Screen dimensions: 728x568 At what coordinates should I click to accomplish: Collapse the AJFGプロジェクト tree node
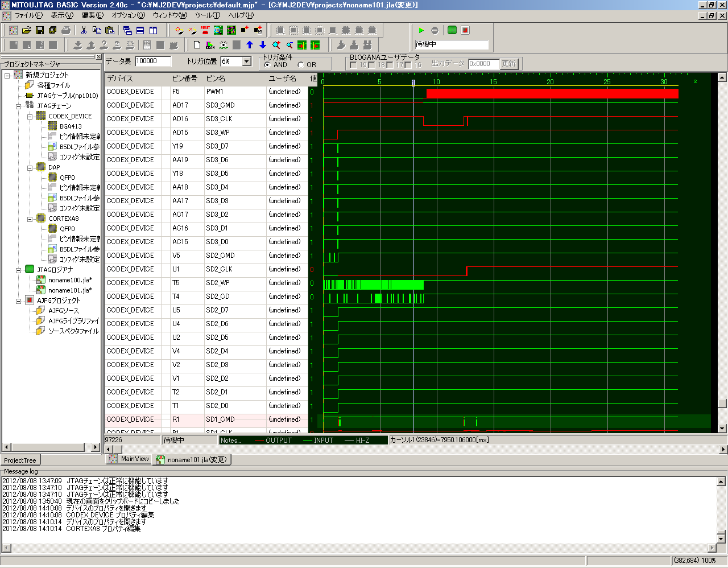pos(19,301)
